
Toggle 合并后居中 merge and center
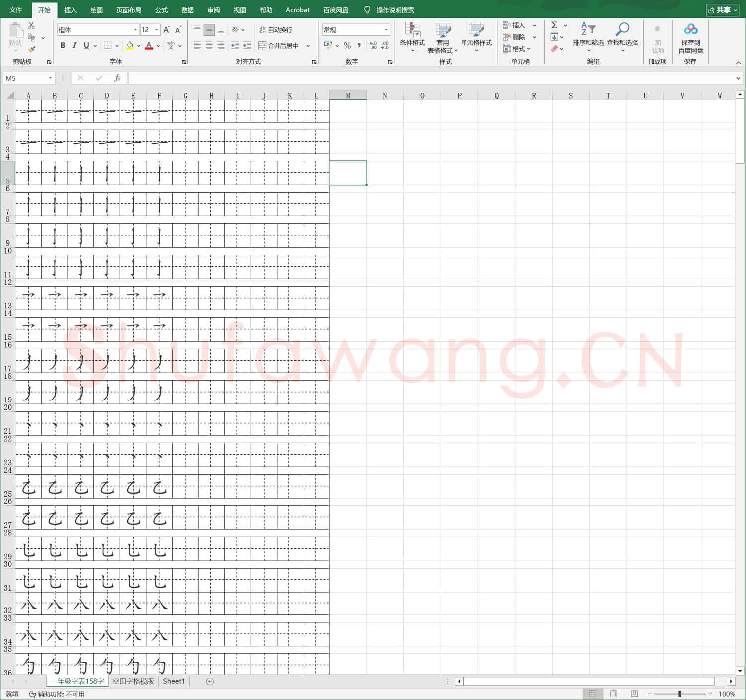pos(279,45)
